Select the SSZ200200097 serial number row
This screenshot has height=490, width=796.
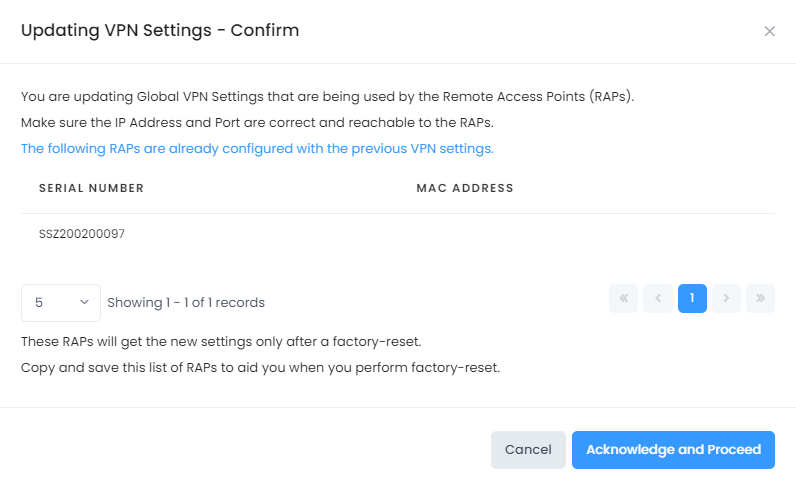82,235
